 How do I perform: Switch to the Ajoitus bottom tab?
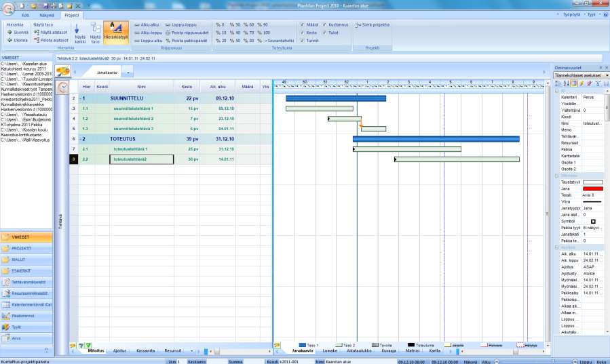120,351
